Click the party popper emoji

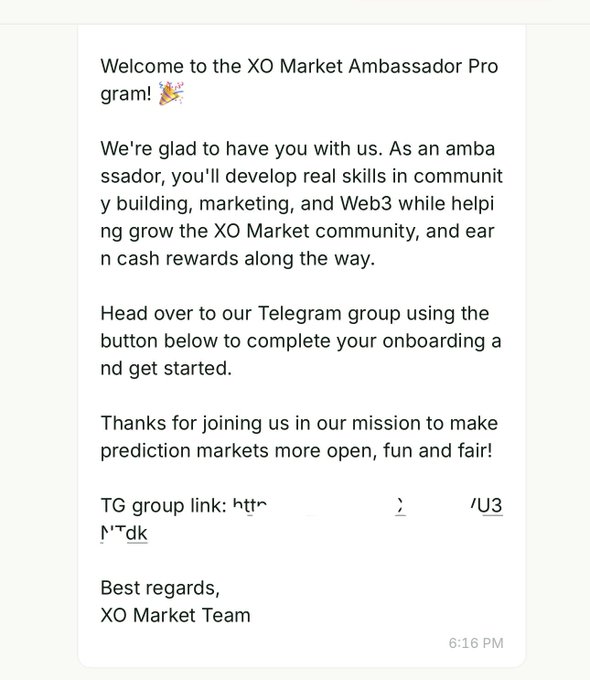point(171,93)
